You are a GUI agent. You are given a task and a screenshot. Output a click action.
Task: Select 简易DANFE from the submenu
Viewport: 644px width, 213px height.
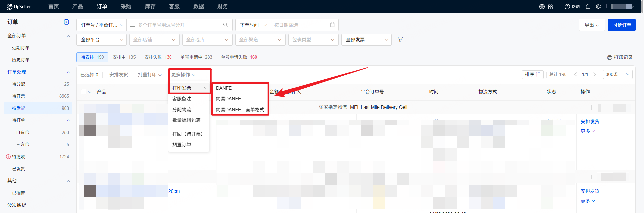228,99
